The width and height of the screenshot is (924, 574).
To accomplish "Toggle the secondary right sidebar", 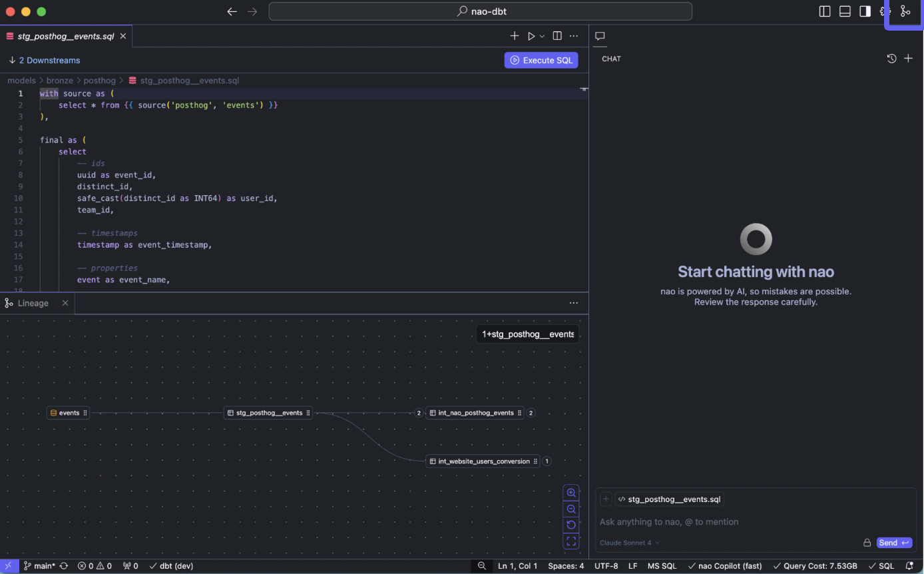I will [865, 11].
